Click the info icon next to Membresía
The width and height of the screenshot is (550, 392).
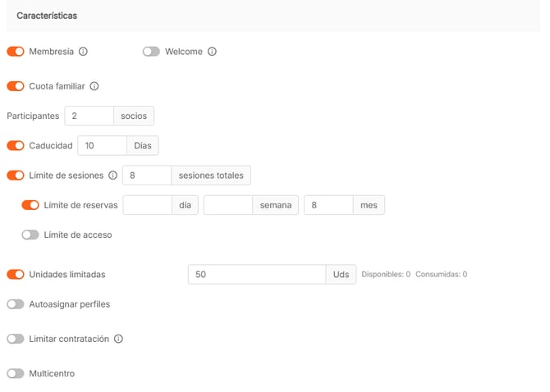[x=83, y=52]
